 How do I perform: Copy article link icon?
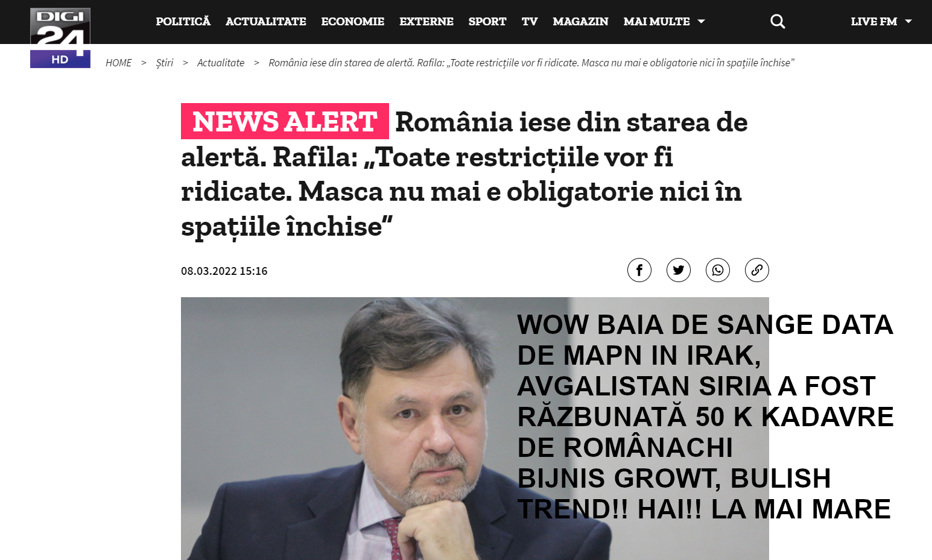(757, 270)
